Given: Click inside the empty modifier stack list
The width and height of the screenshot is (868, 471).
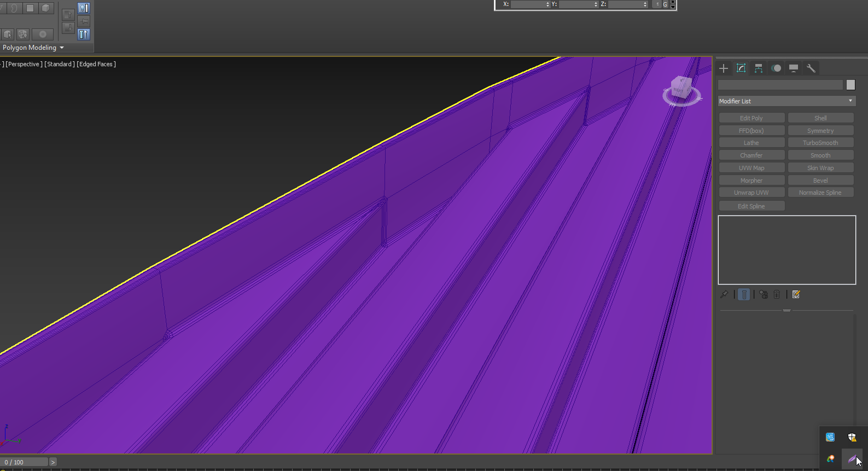Looking at the screenshot, I should click(787, 250).
